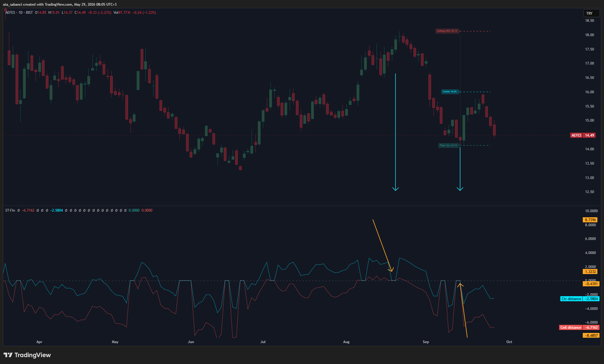The image size is (604, 364).
Task: Click the Vol 97.77M value in the legend
Action: (122, 13)
